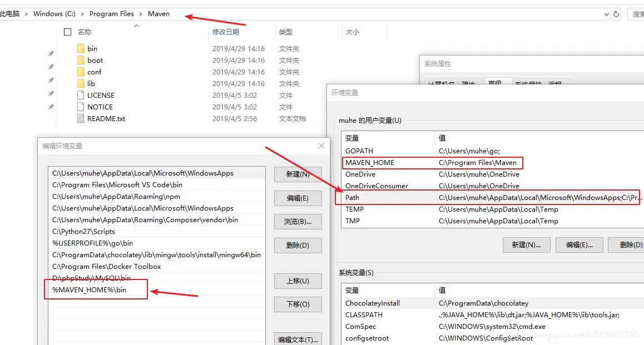Click the 下移(O) button

coord(298,304)
